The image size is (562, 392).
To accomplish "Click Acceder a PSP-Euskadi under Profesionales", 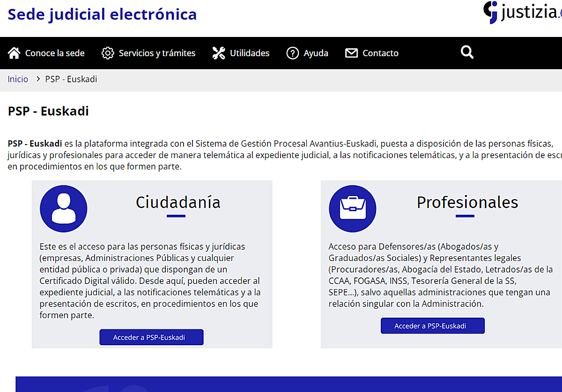I will click(432, 326).
